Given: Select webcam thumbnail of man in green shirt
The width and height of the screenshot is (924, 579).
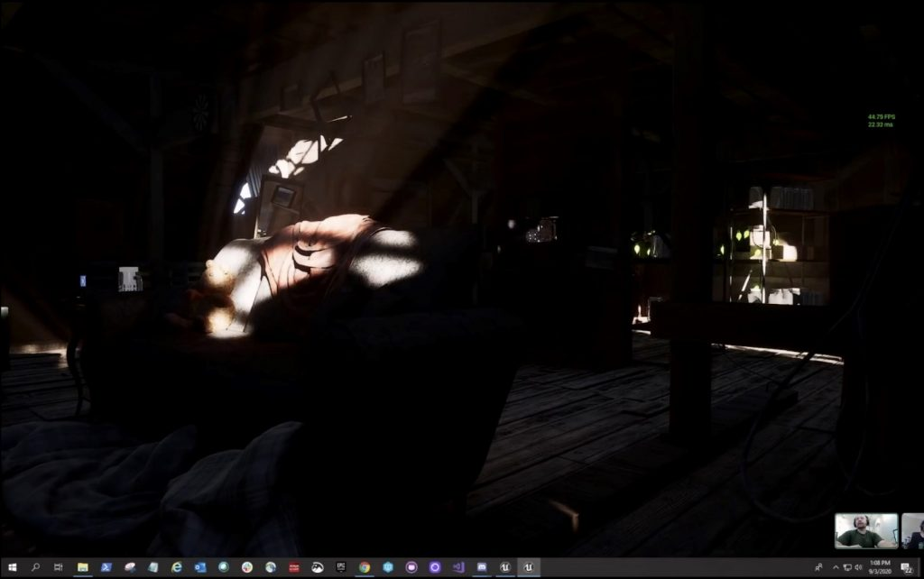Looking at the screenshot, I should click(866, 530).
